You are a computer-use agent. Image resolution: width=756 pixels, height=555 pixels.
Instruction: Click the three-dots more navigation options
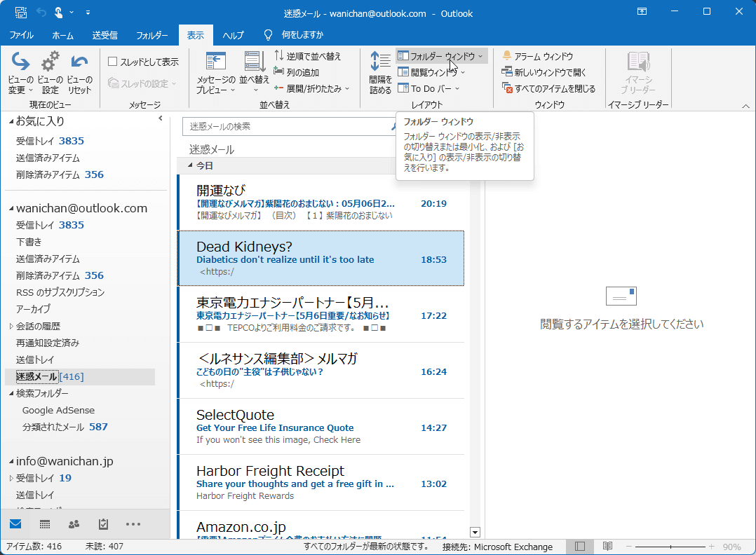click(133, 524)
